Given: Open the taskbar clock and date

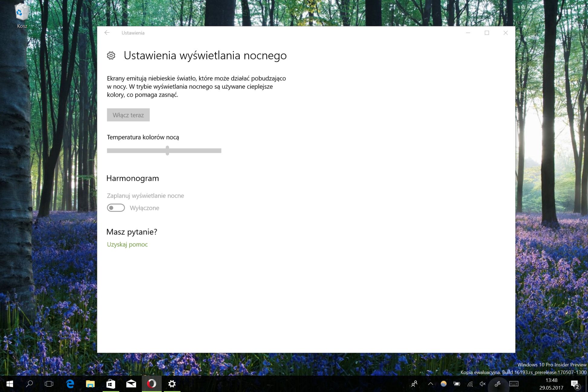Looking at the screenshot, I should click(x=551, y=384).
